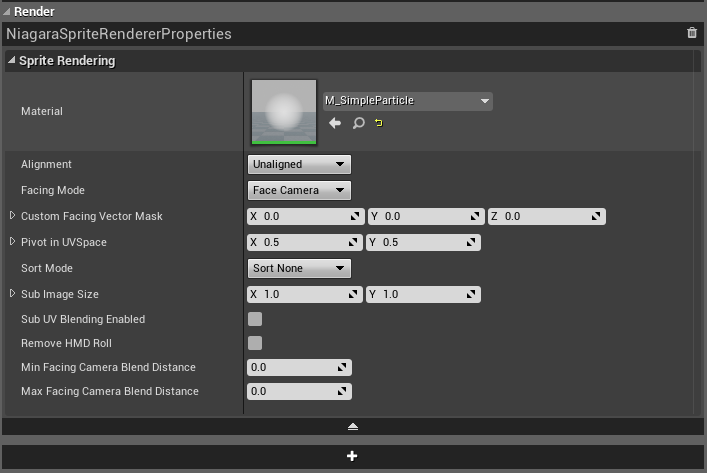Click Pivot in UVSpace X field
The width and height of the screenshot is (707, 473).
tap(305, 242)
